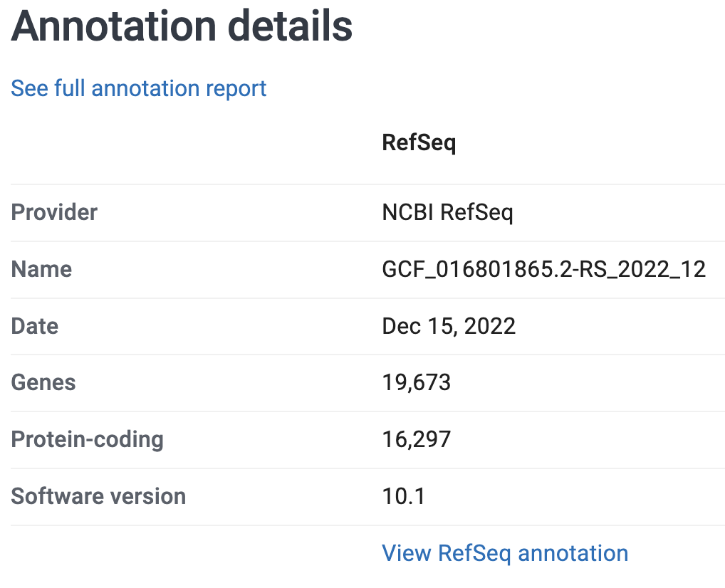Click the Date row label
Screen dimensions: 725x588
pyautogui.click(x=35, y=326)
